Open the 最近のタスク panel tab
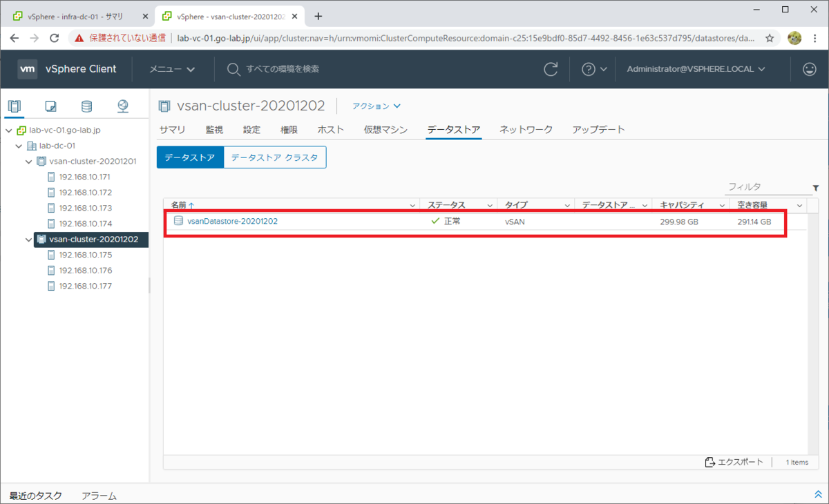 click(36, 496)
